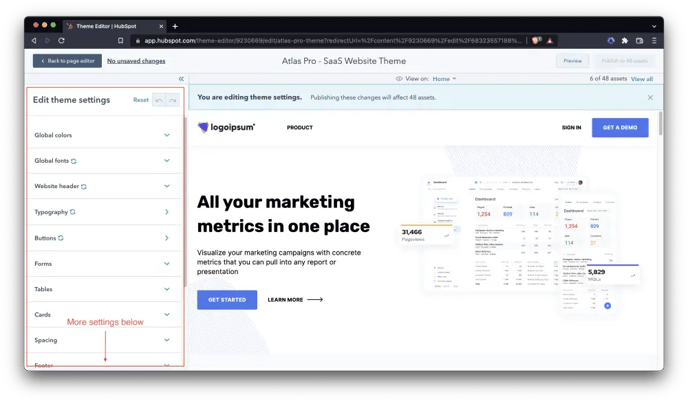
Task: Close the Theme Editor browser tab
Action: coord(161,26)
